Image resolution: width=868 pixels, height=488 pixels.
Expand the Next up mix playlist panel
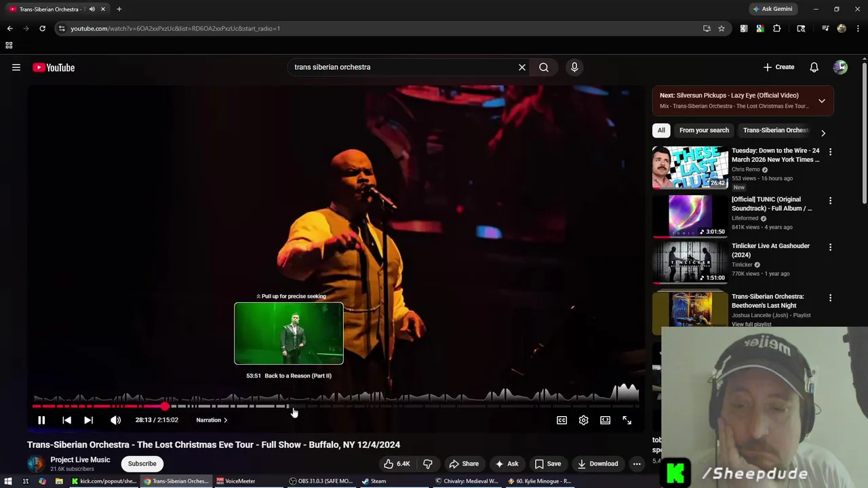tap(822, 101)
